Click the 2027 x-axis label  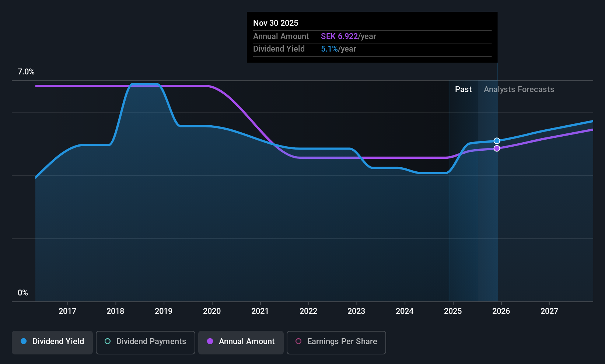(x=549, y=311)
